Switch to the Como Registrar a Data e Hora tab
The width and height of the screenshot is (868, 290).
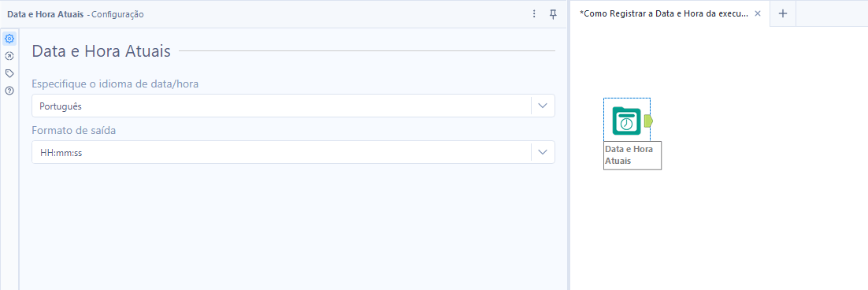tap(664, 14)
